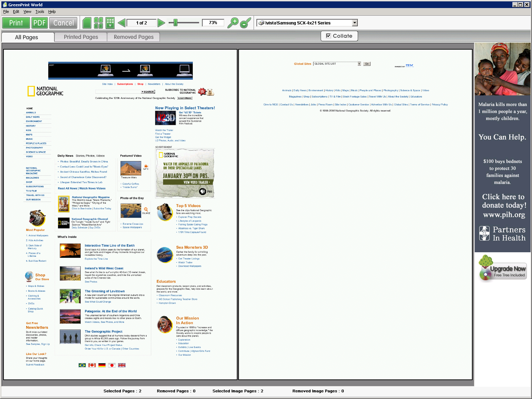Viewport: 532px width, 399px height.
Task: Click the Upgrade Now Free Tree button
Action: point(503,272)
